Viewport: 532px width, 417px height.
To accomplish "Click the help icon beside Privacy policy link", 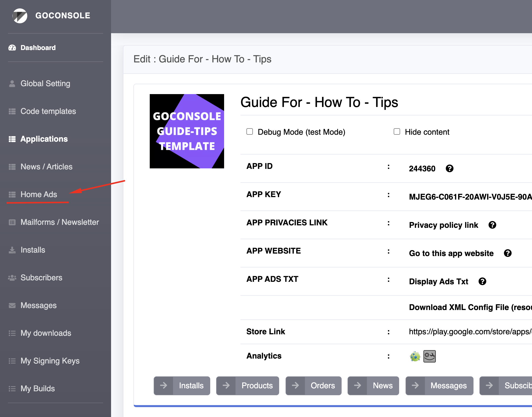I will [492, 225].
